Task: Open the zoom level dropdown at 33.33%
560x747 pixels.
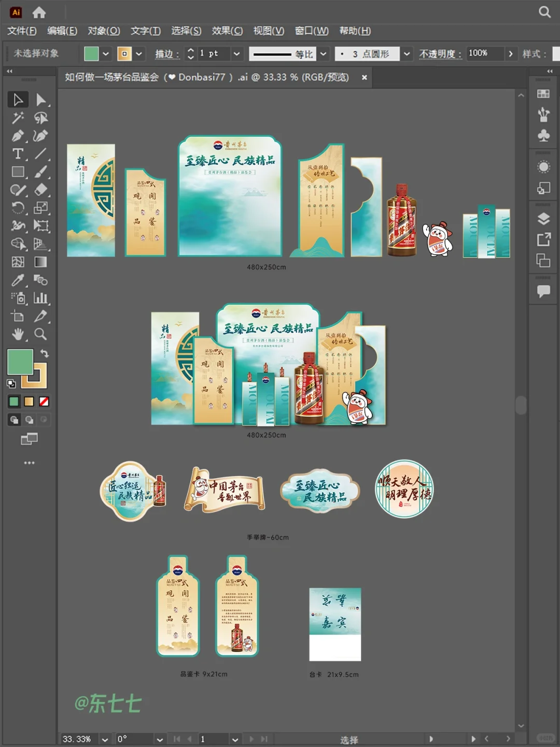Action: click(x=105, y=739)
